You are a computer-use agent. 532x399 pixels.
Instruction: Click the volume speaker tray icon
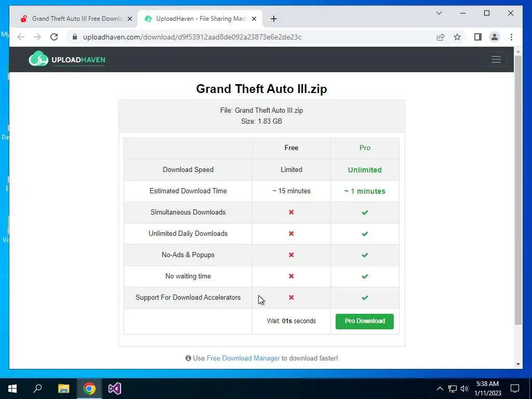click(464, 389)
